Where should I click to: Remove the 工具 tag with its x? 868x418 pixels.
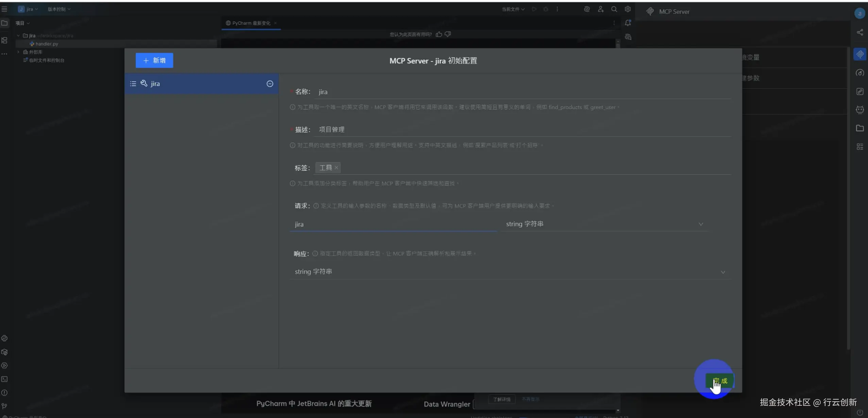tap(336, 168)
